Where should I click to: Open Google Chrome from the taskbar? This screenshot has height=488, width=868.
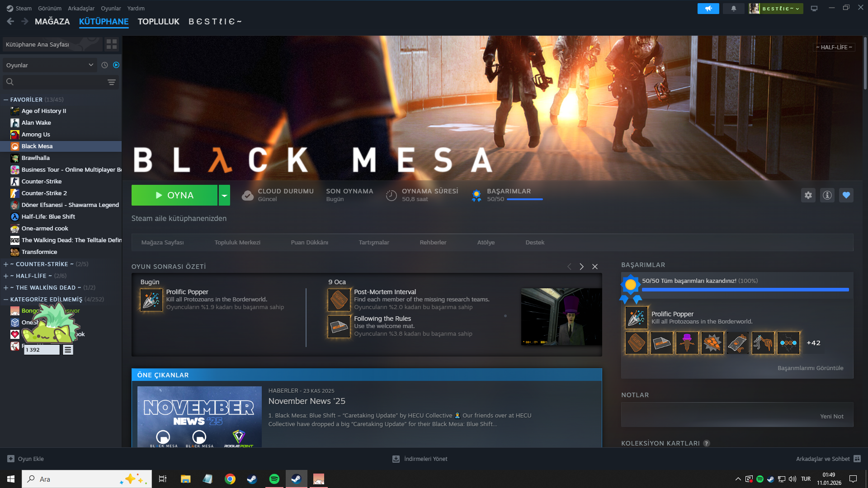(230, 479)
